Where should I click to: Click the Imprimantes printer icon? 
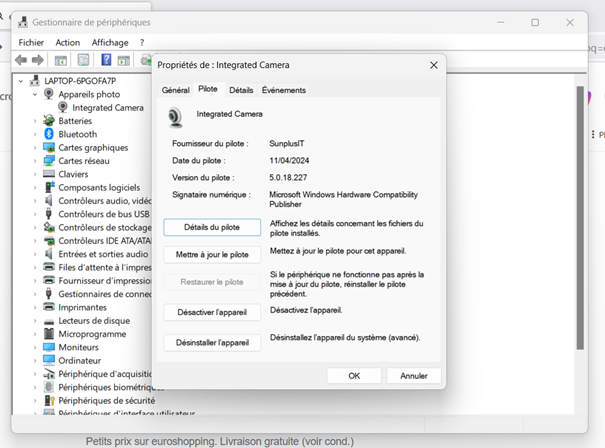(x=48, y=307)
